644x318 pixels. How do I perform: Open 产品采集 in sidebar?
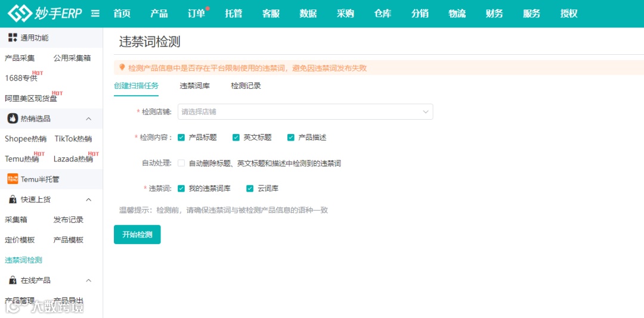20,58
